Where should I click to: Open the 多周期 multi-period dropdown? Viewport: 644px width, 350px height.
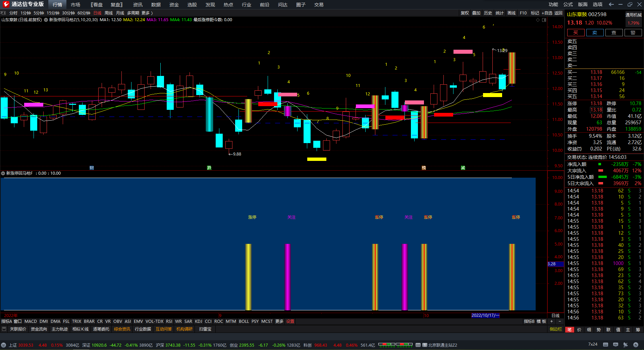click(x=133, y=13)
